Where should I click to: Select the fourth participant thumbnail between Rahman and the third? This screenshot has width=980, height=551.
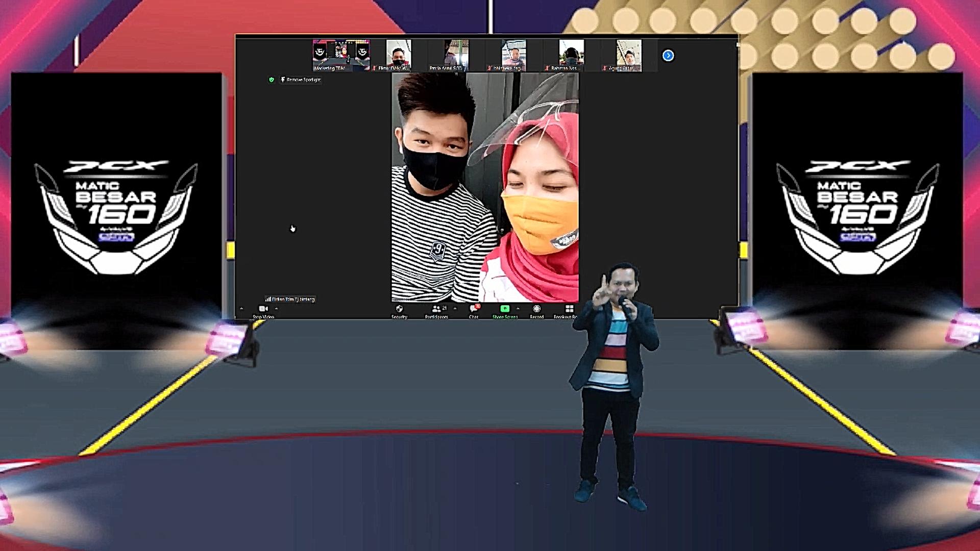513,55
